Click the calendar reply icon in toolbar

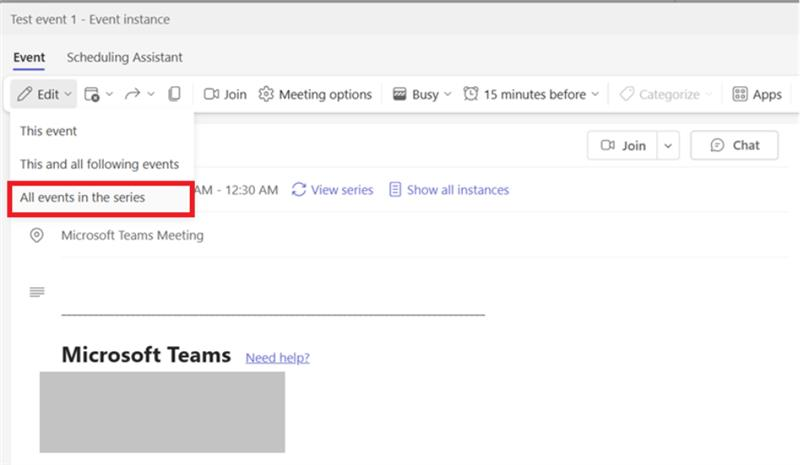point(92,94)
